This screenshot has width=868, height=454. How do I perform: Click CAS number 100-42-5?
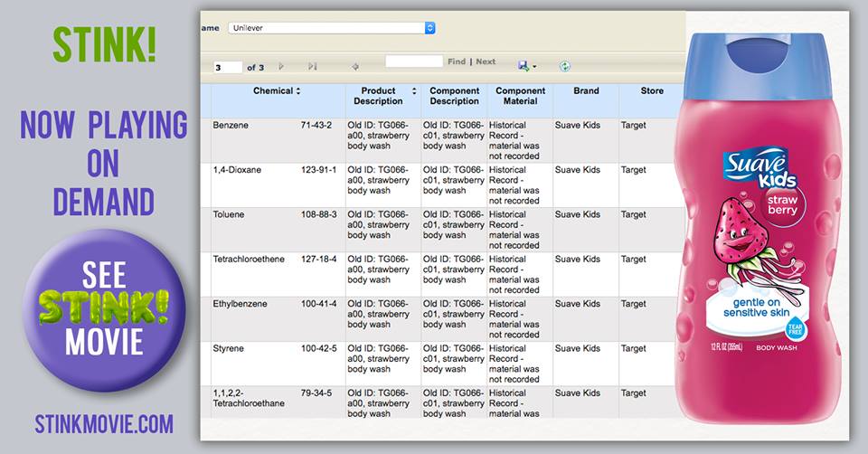(318, 348)
